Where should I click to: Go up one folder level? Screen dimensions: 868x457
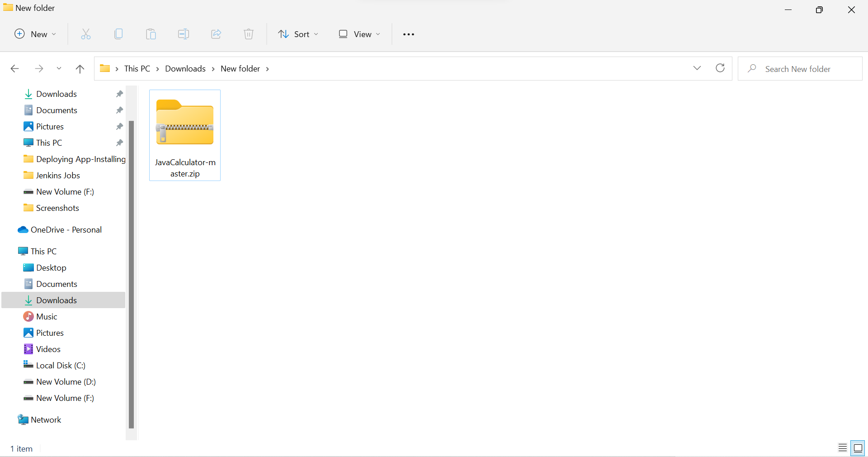click(x=80, y=69)
